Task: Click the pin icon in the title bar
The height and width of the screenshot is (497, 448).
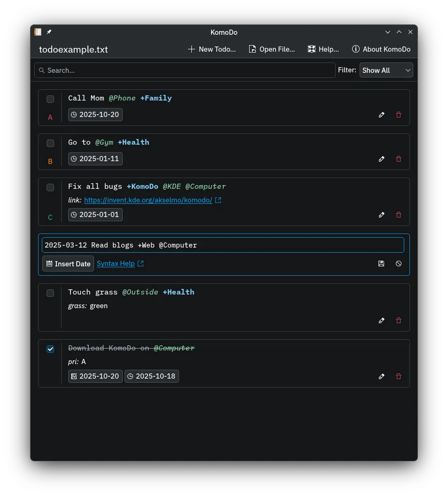Action: tap(49, 32)
